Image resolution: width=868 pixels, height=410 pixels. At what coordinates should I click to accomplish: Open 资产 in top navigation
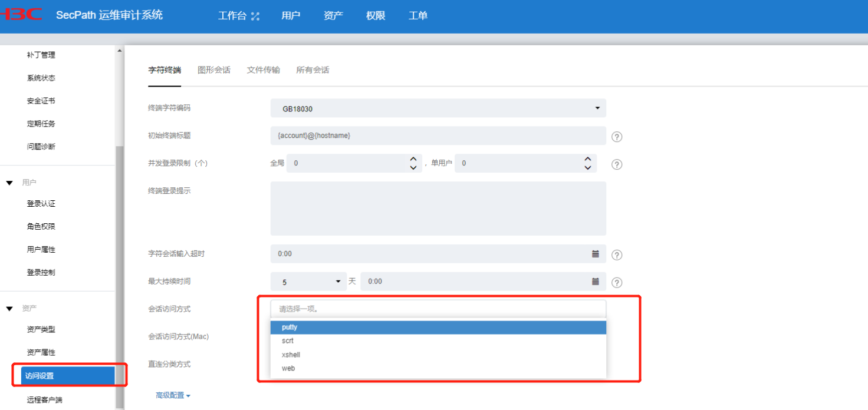coord(333,16)
